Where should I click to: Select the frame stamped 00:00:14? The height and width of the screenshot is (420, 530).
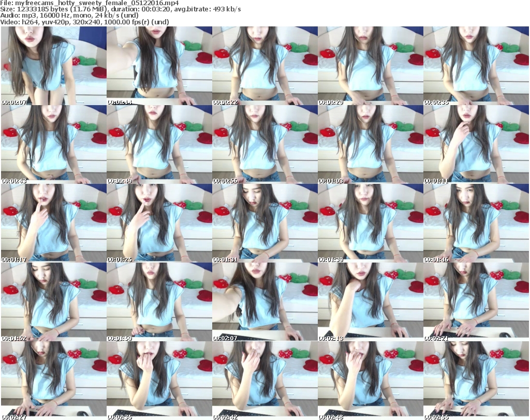pos(159,66)
